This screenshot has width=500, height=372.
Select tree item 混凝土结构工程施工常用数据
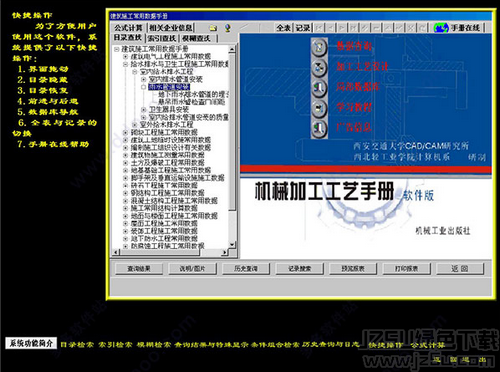pos(174,200)
